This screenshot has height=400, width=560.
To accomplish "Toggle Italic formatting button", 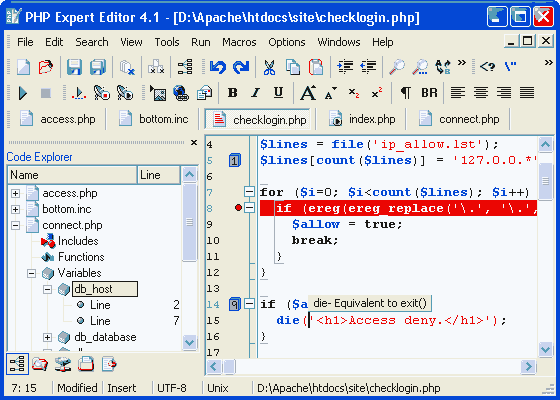I will 255,93.
